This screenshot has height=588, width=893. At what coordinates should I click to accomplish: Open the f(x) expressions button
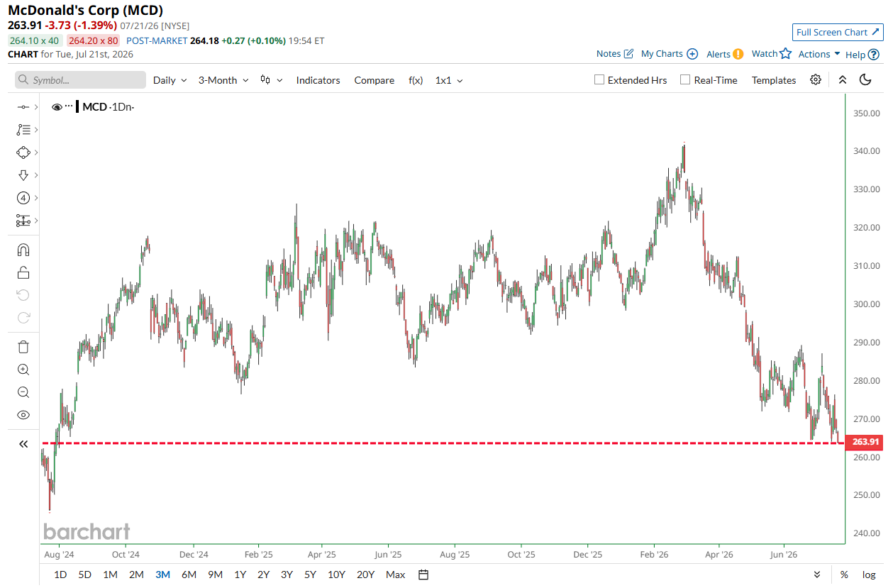click(416, 80)
